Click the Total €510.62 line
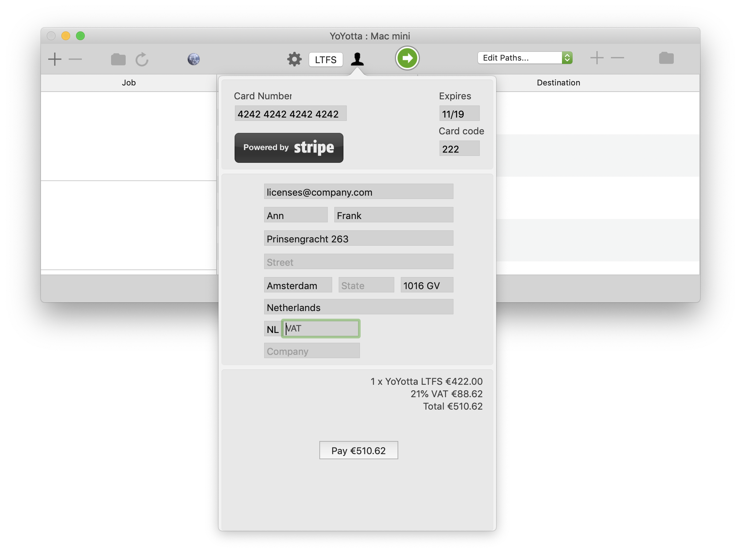Image resolution: width=741 pixels, height=560 pixels. click(x=453, y=406)
